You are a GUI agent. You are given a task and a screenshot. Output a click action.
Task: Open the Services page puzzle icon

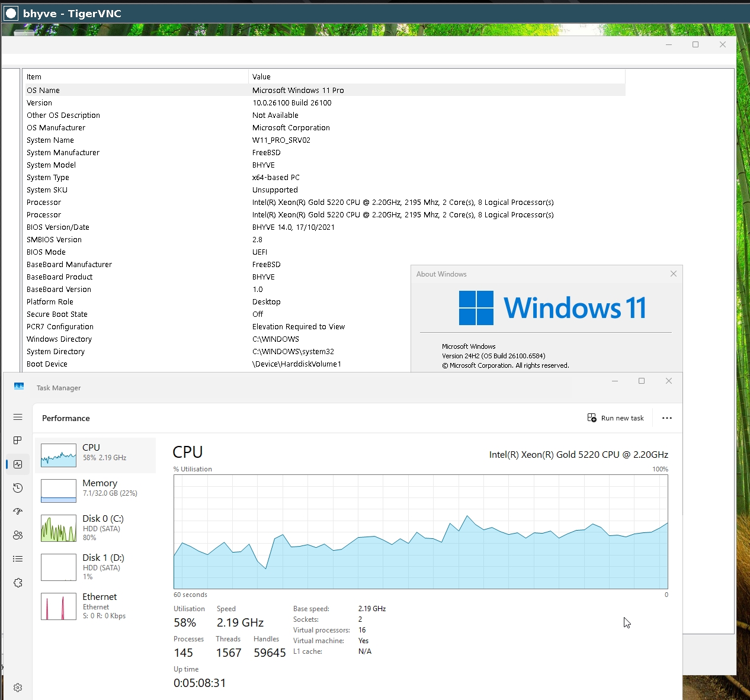18,583
